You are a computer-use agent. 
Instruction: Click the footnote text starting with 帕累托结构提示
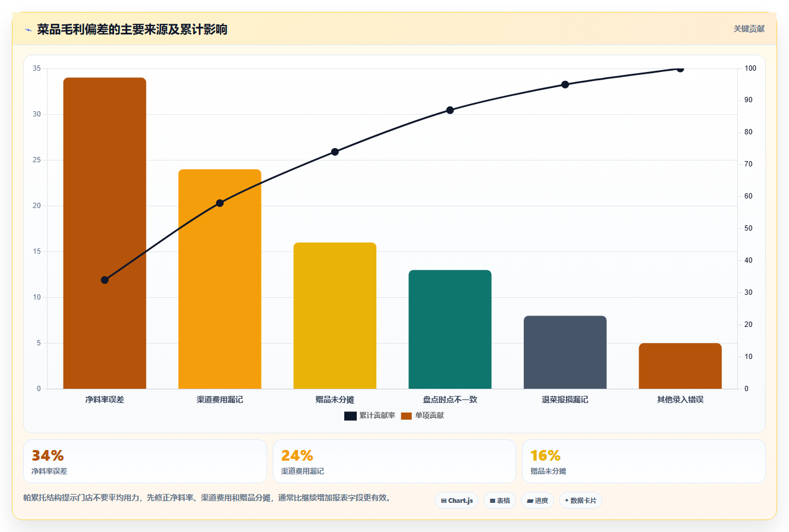coord(207,498)
